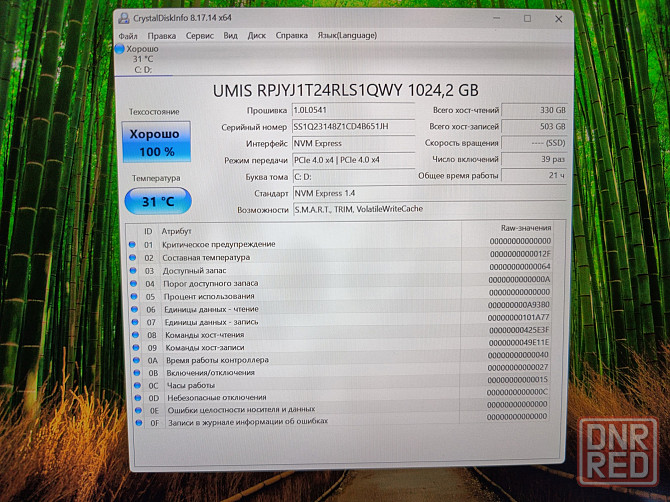
Task: Click the firmware field 1.0L0541
Action: pyautogui.click(x=353, y=110)
